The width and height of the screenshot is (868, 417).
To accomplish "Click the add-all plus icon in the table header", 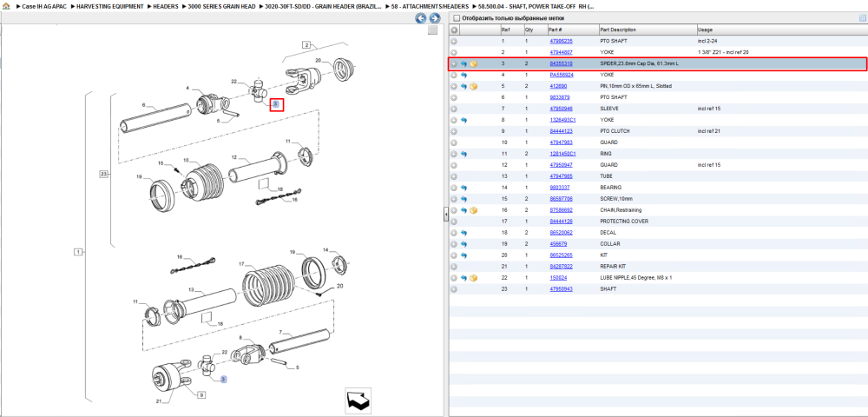I will pyautogui.click(x=454, y=30).
